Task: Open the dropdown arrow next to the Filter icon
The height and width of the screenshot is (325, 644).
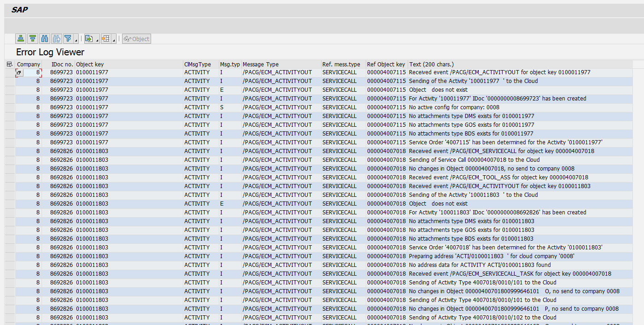Action: pyautogui.click(x=75, y=41)
